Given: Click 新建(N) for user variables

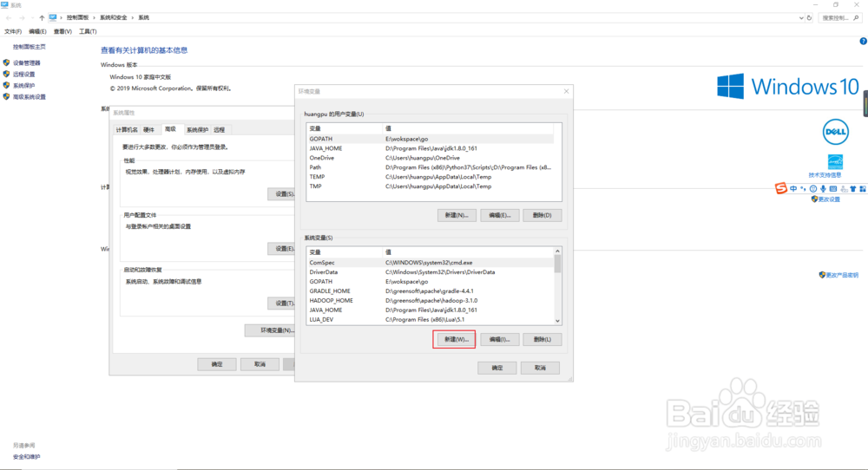Looking at the screenshot, I should pos(457,215).
